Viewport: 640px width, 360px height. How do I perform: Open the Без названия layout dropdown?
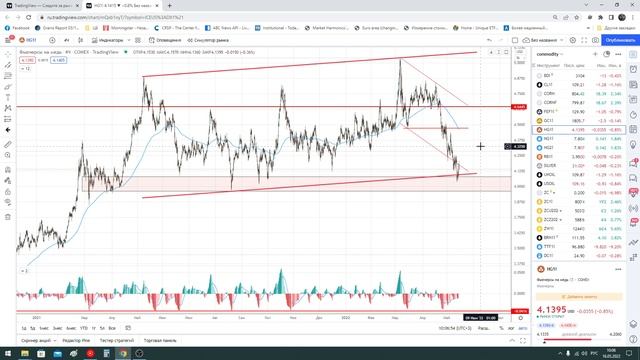543,40
